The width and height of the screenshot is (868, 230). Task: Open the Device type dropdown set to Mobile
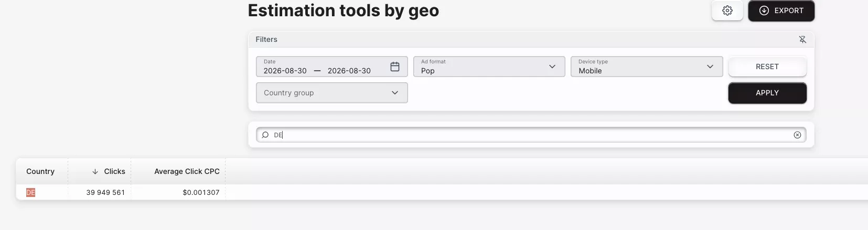[x=646, y=67]
